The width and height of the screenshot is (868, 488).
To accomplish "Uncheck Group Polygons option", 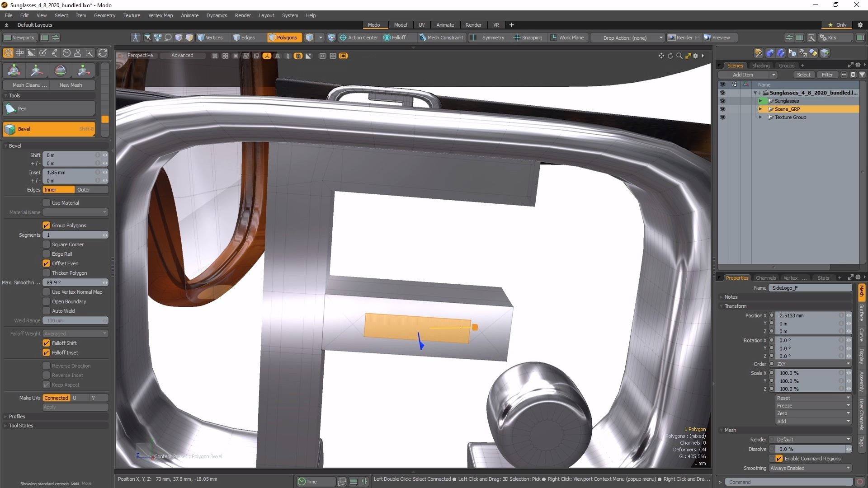I will pyautogui.click(x=46, y=225).
